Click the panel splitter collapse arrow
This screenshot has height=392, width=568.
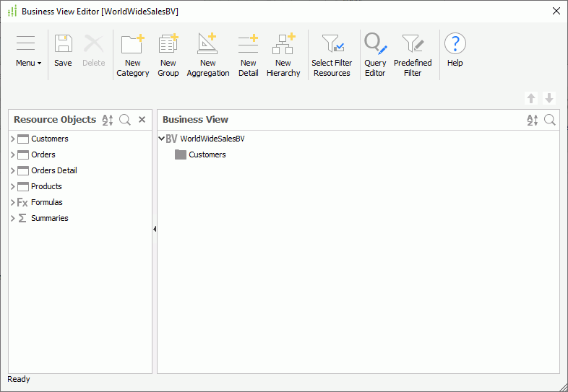155,229
